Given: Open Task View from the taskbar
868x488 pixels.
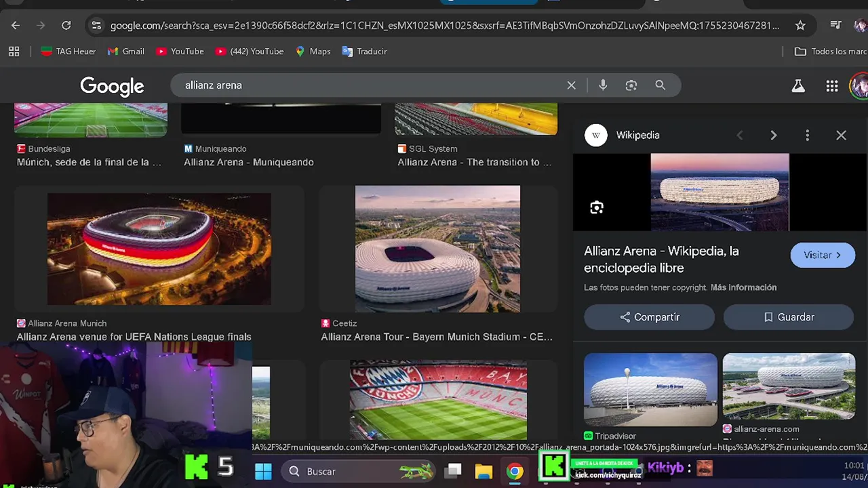Looking at the screenshot, I should coord(454,471).
